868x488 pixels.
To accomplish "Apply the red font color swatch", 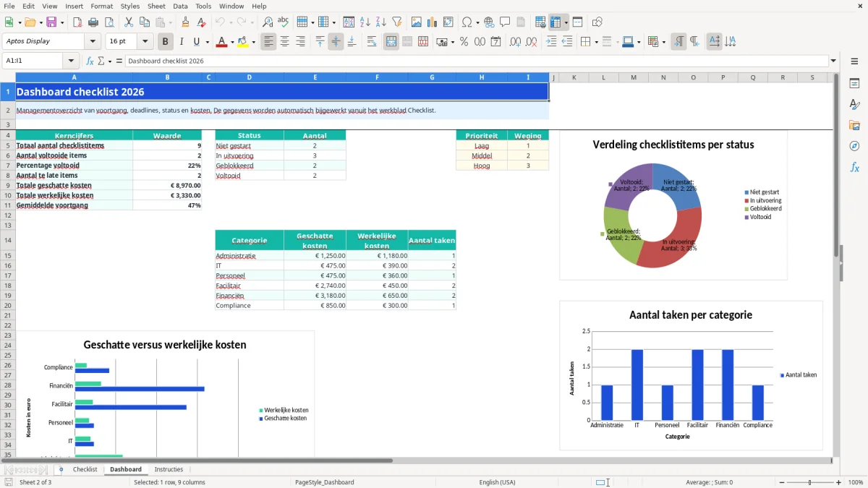I will point(221,42).
